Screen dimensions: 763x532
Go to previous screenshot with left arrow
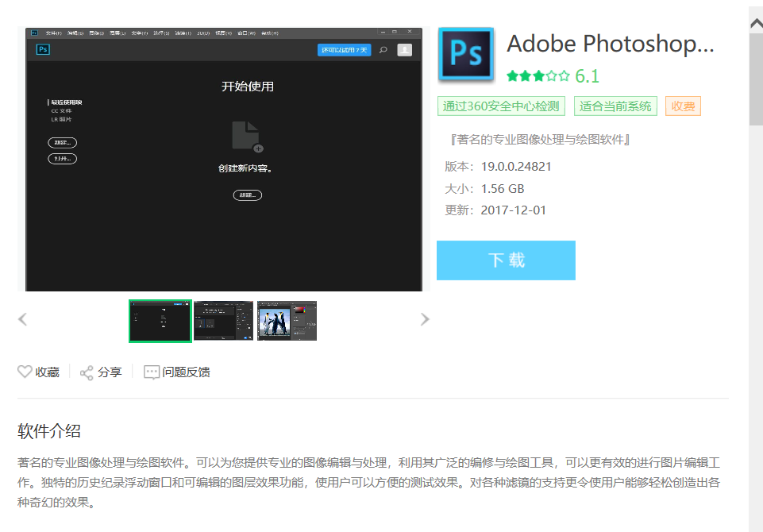pos(22,319)
